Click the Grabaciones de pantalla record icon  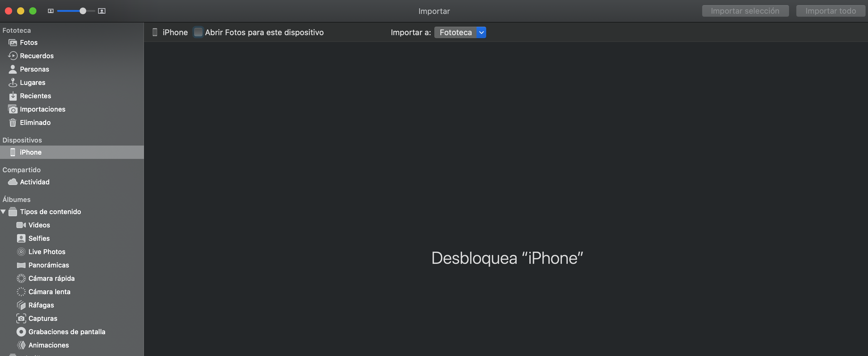21,332
